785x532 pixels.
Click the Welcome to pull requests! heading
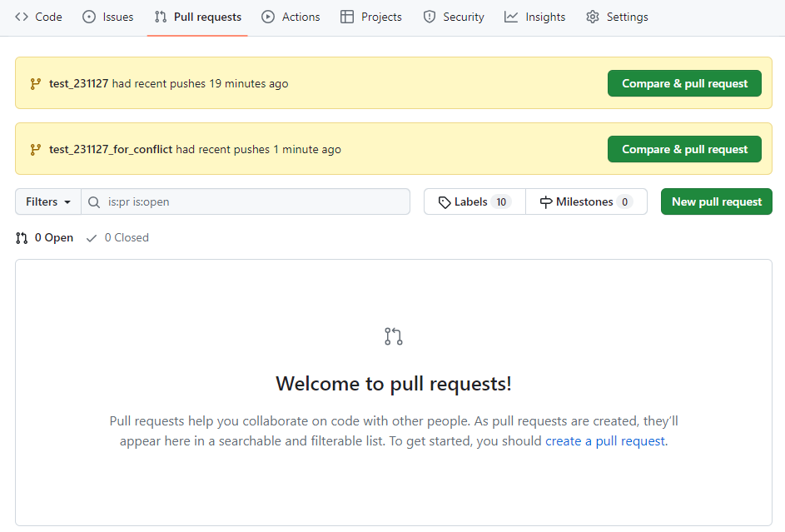pos(394,384)
